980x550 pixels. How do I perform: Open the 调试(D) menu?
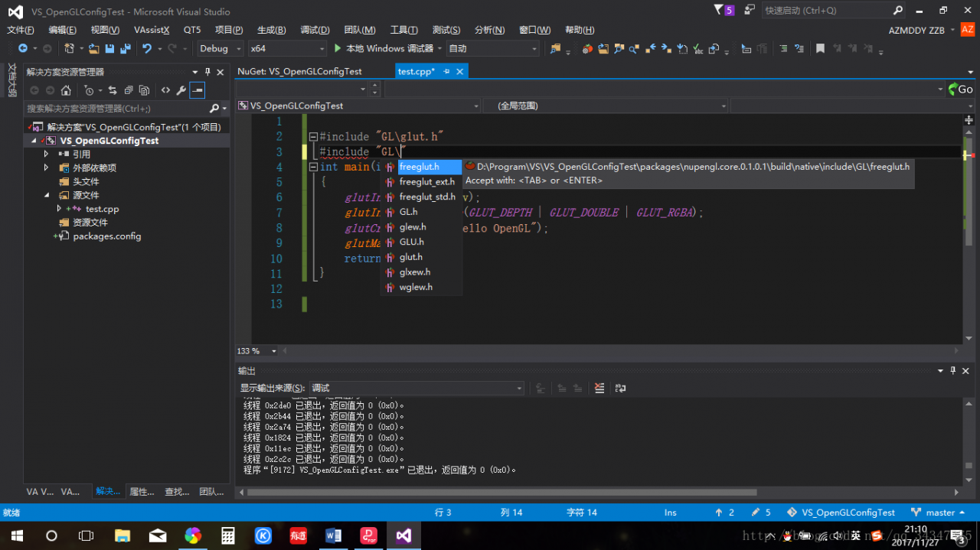[x=315, y=30]
